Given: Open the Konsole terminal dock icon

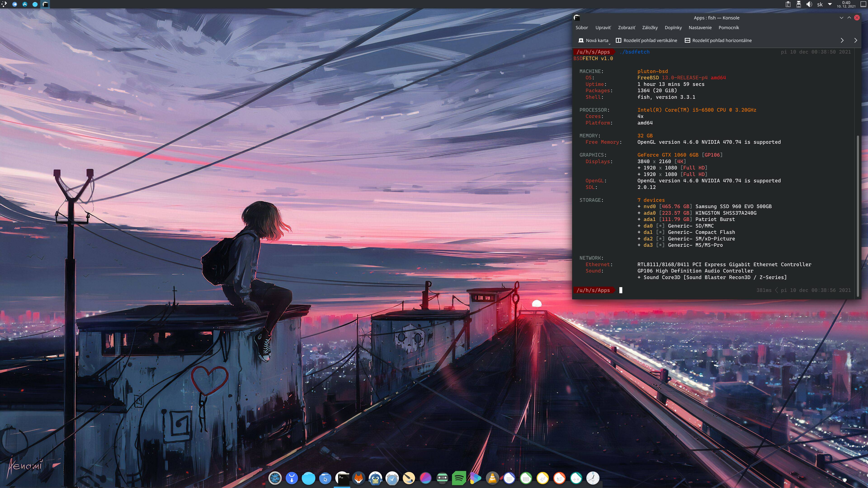Looking at the screenshot, I should coord(342,478).
